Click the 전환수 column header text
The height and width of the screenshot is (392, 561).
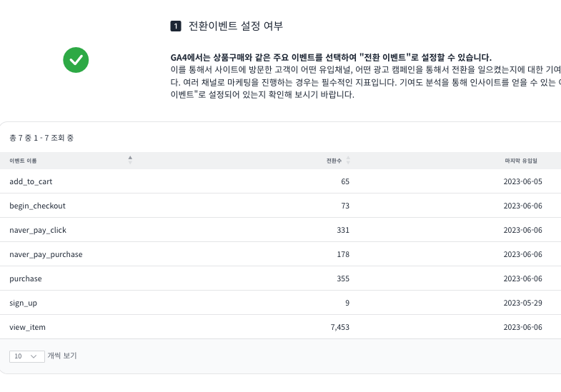click(x=334, y=161)
